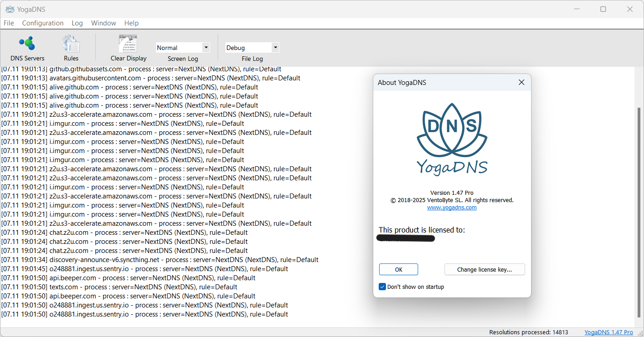Click the YogaDNS lotus icon in the title bar
644x337 pixels.
(10, 9)
